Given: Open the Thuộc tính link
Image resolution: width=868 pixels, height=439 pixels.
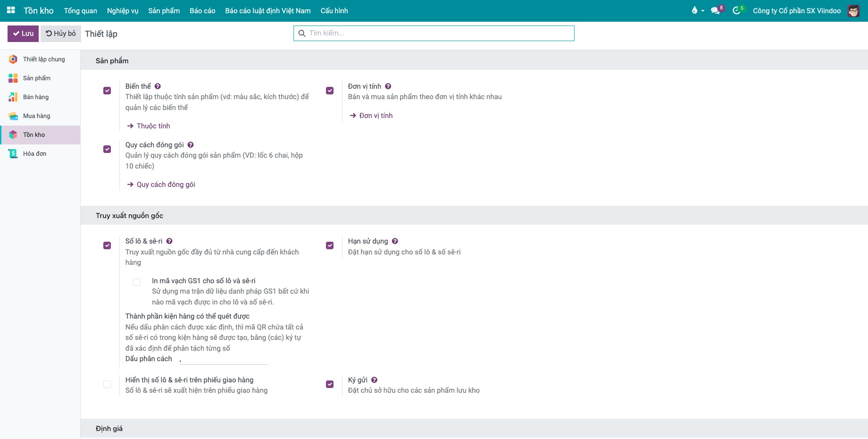Looking at the screenshot, I should [x=149, y=126].
